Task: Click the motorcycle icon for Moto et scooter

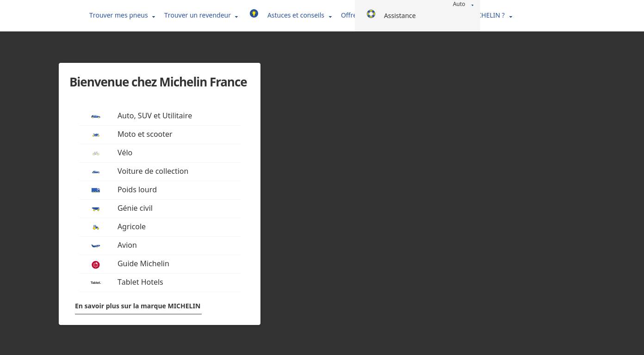Action: click(96, 135)
